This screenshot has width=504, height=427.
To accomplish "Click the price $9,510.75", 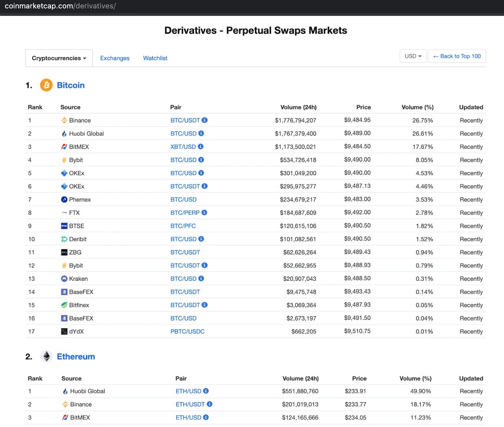I will (357, 331).
